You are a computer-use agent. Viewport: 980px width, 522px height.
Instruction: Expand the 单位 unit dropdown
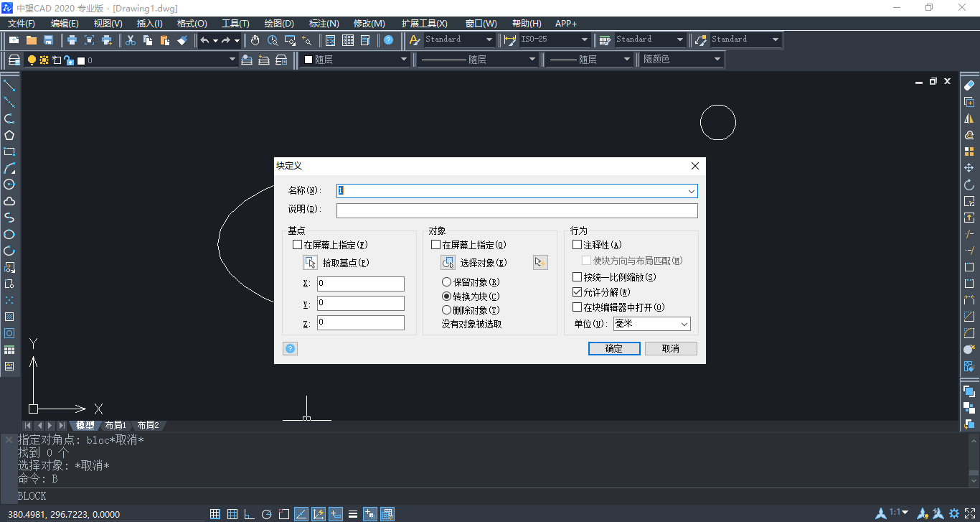684,325
